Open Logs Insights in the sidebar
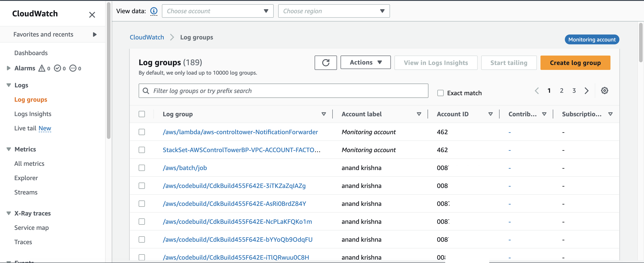This screenshot has width=644, height=263. (x=33, y=114)
